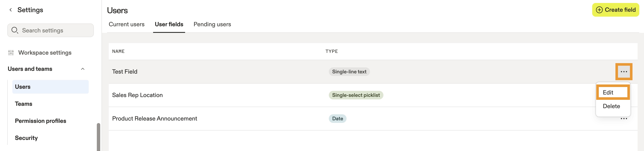644x151 pixels.
Task: Click the magnifier icon in search box
Action: point(15,30)
